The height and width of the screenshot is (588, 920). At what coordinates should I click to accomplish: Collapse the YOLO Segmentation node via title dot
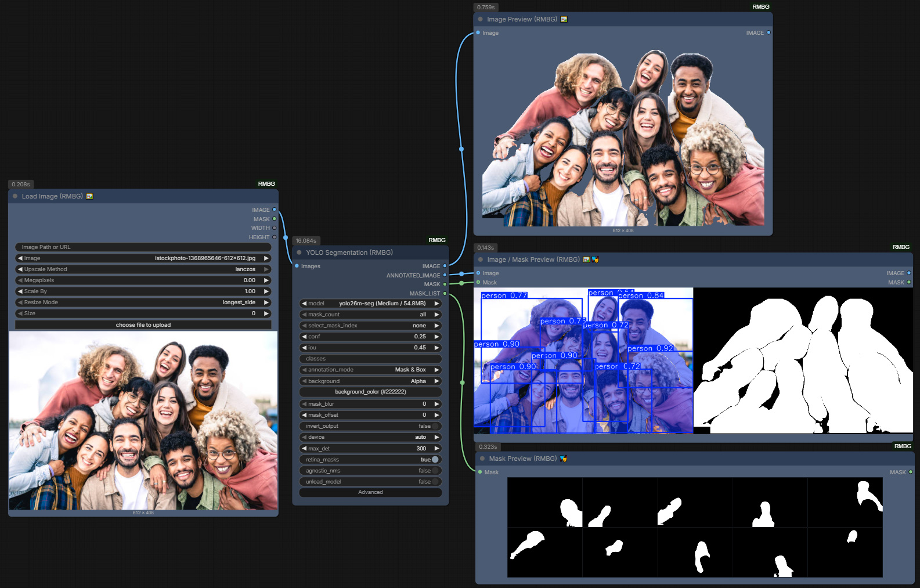click(x=300, y=252)
